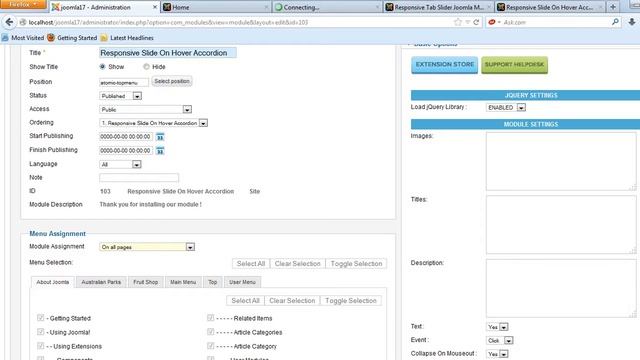640x360 pixels.
Task: Click the reload page icon
Action: (x=476, y=22)
